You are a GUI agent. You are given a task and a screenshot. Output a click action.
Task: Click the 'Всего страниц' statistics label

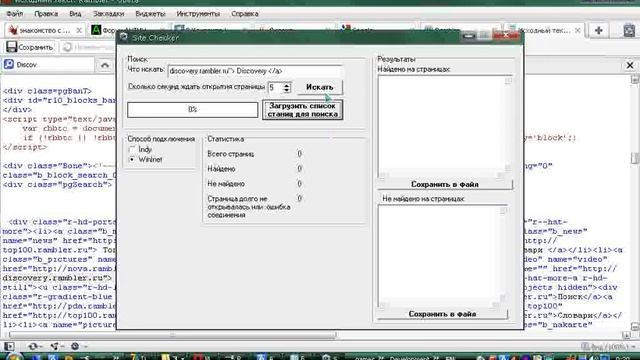[231, 154]
